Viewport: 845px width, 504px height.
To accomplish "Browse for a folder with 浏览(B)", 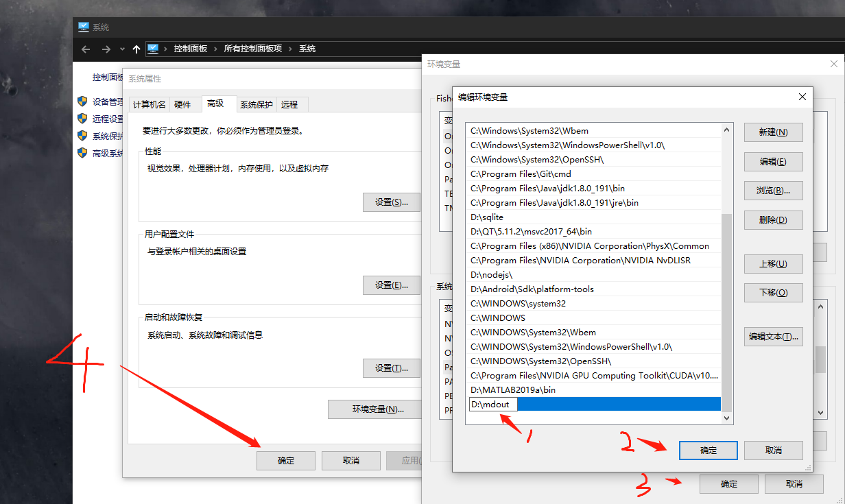I will (x=773, y=191).
